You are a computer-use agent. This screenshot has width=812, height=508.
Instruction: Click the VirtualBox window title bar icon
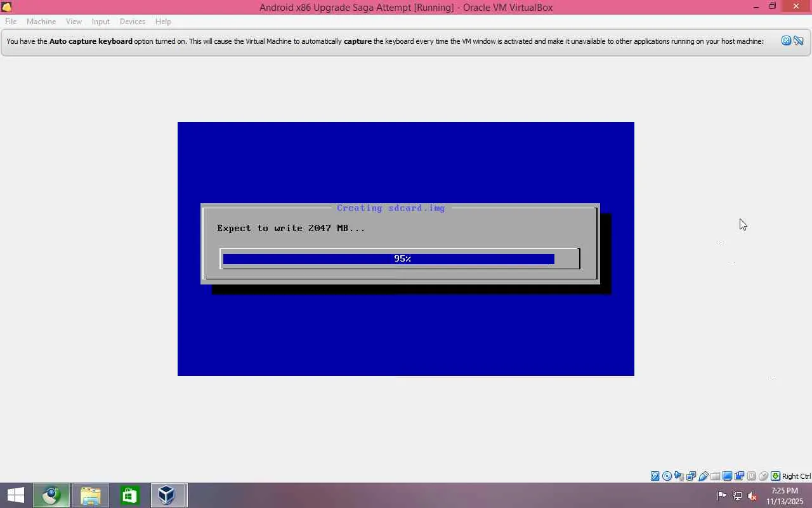pos(6,7)
